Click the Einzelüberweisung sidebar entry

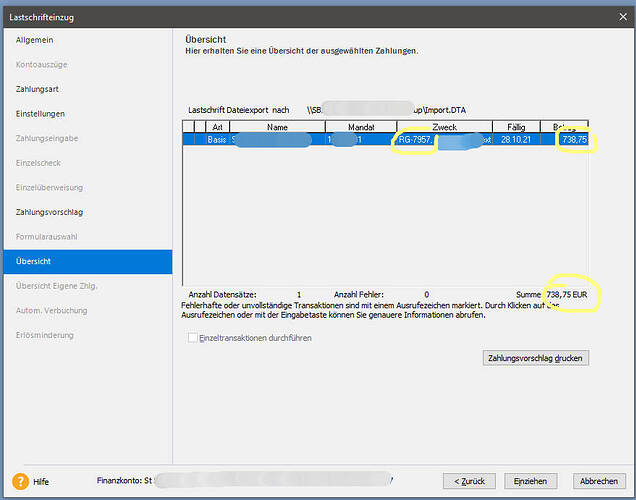pos(49,188)
